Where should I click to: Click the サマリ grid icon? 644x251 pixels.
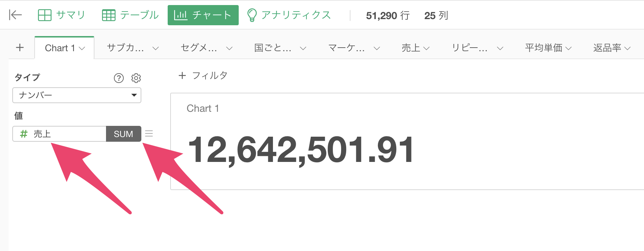pyautogui.click(x=45, y=15)
